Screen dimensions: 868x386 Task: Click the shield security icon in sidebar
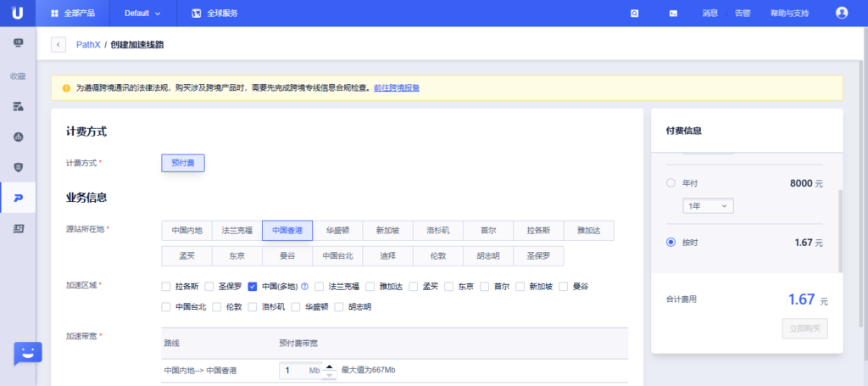coord(18,167)
